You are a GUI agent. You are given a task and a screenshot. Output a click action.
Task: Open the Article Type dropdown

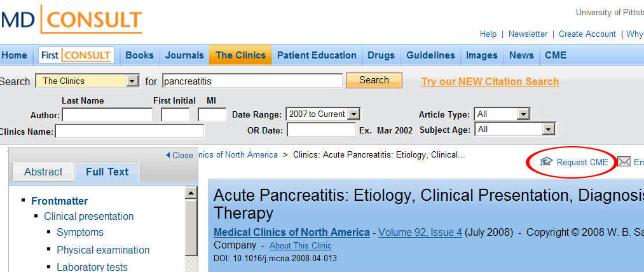(502, 114)
